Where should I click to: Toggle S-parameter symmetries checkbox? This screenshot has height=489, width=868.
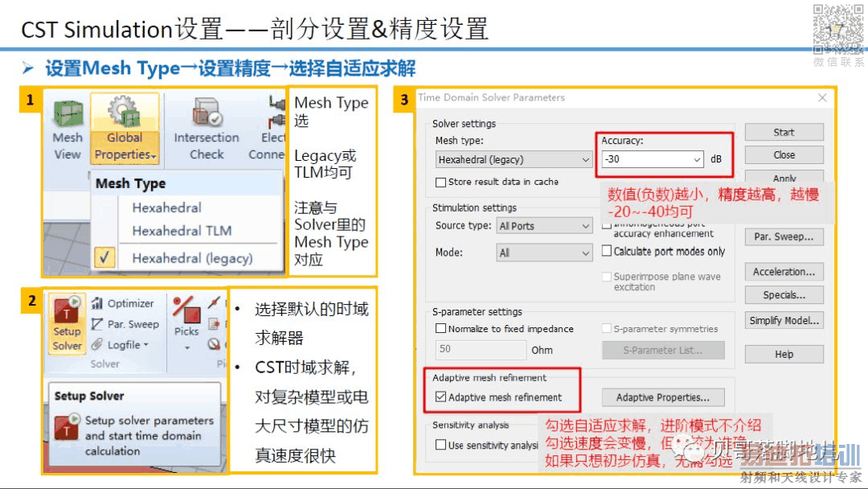(607, 328)
